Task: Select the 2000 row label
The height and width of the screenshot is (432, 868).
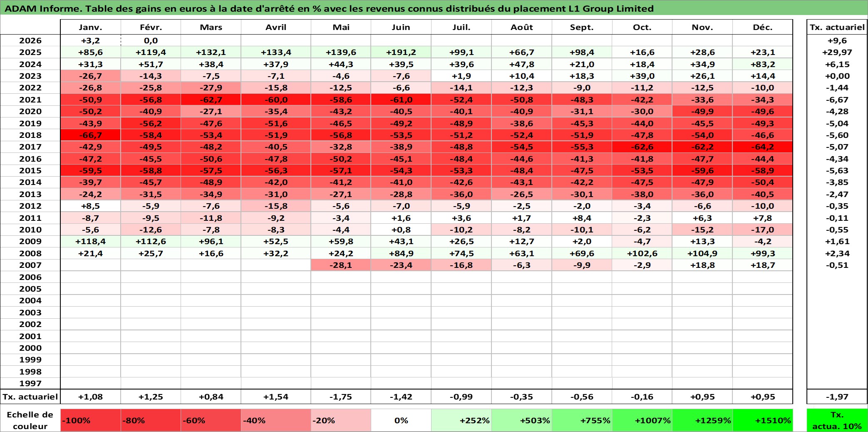Action: 30,348
